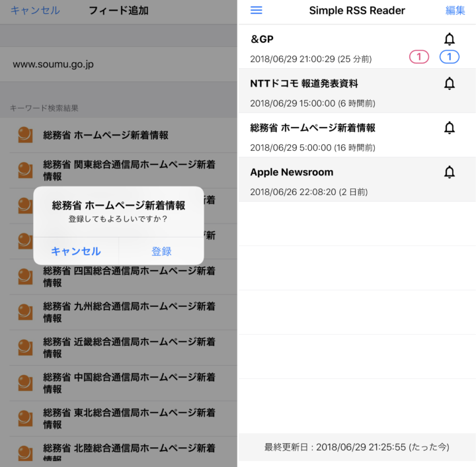The width and height of the screenshot is (476, 467).
Task: Click the 最終更新日 status text
Action: pyautogui.click(x=357, y=447)
